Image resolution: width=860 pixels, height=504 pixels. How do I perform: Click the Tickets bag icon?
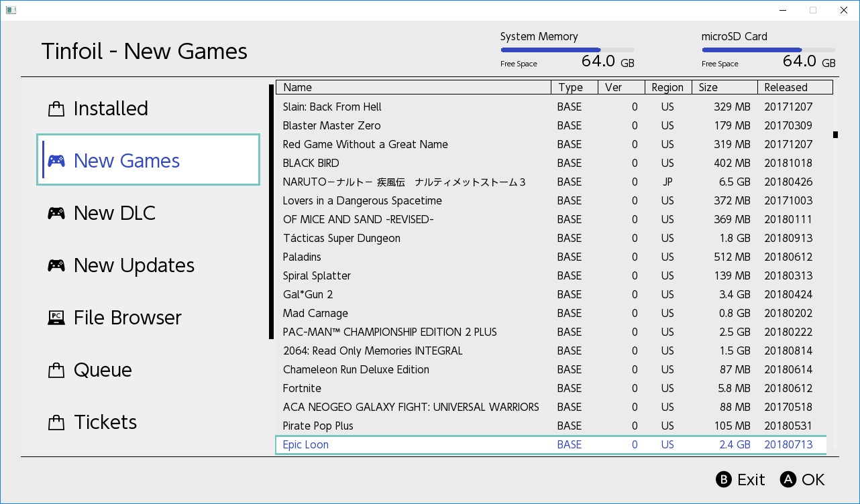56,422
